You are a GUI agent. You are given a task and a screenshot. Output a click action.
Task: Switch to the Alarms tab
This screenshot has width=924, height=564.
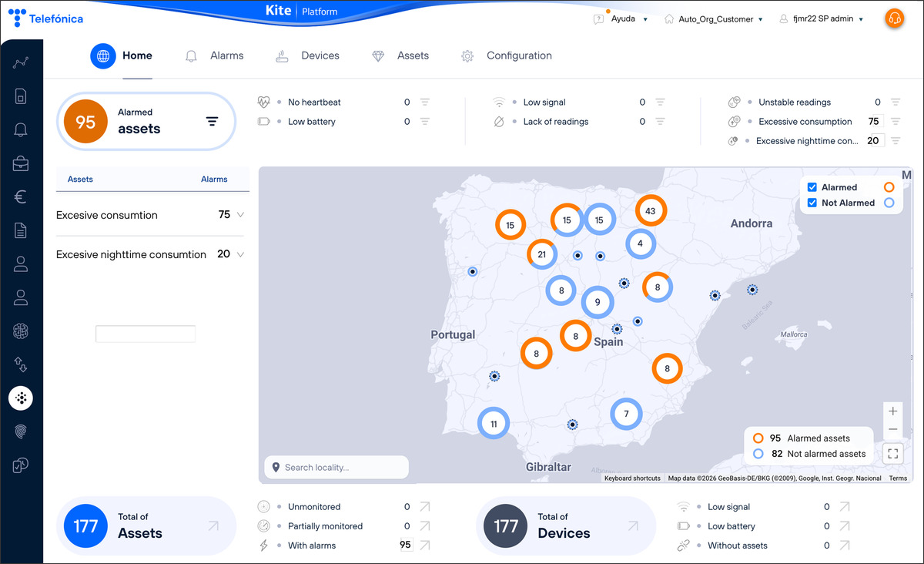(x=215, y=55)
